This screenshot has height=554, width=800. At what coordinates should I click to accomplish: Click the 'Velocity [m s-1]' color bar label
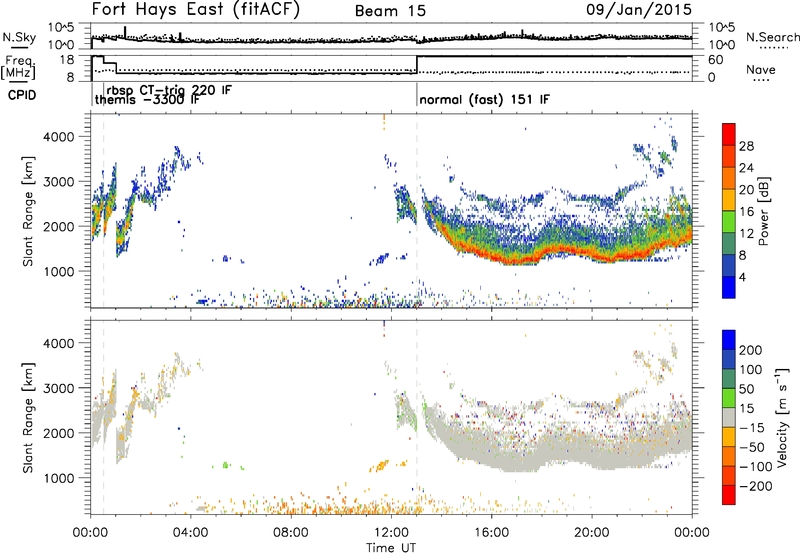[x=782, y=417]
